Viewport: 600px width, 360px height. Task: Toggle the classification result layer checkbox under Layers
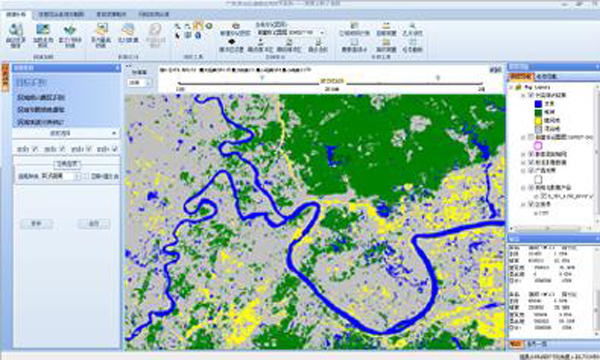(531, 95)
